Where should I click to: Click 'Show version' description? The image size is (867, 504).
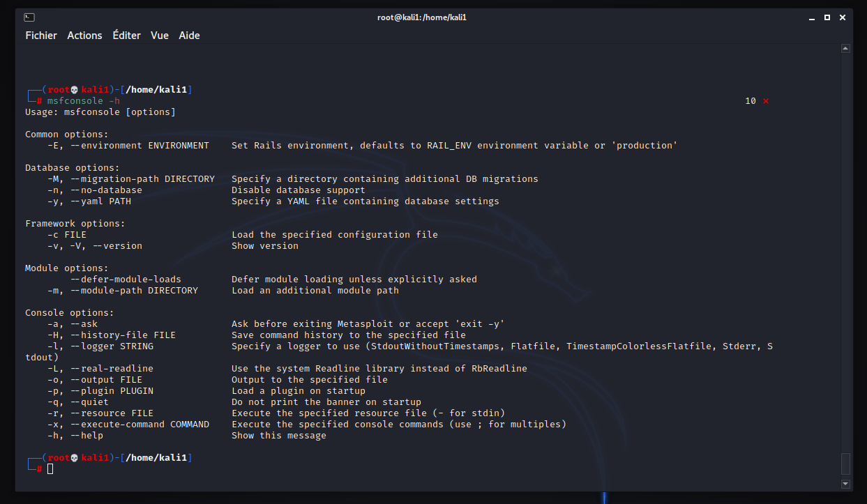(265, 246)
